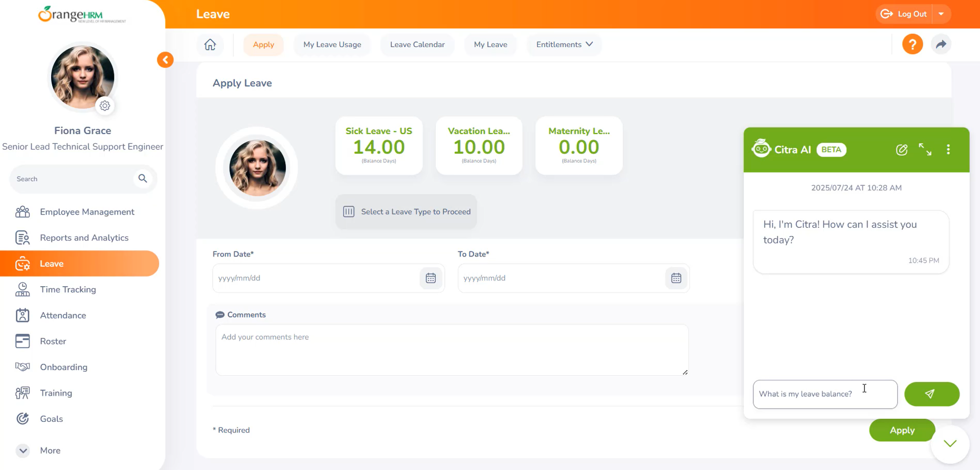Open To Date calendar picker icon
980x470 pixels.
[x=676, y=278]
